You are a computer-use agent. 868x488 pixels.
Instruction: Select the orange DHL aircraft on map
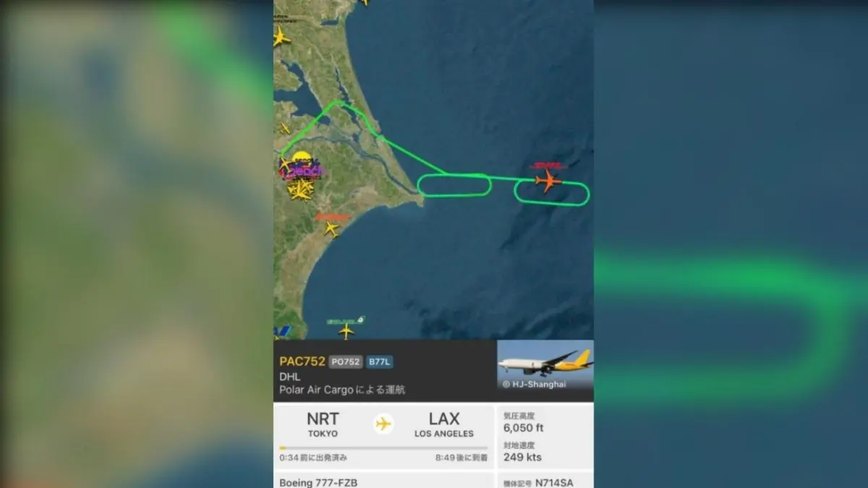point(548,180)
